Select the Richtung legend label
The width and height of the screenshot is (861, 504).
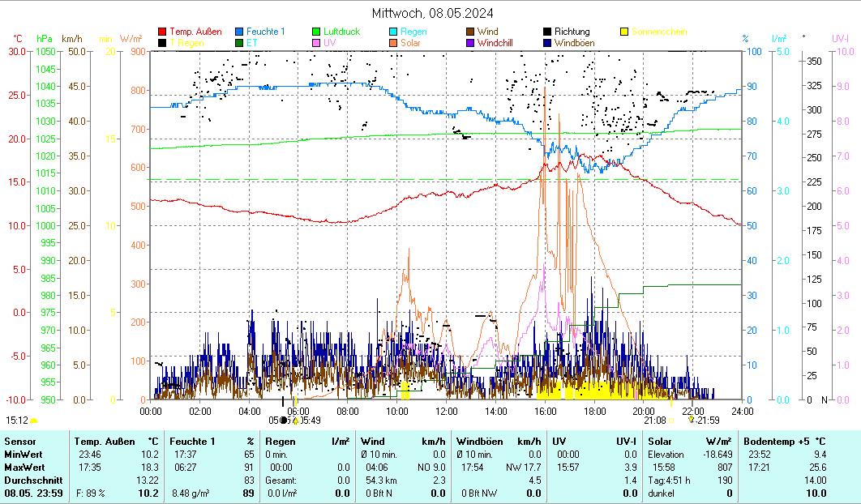click(572, 32)
